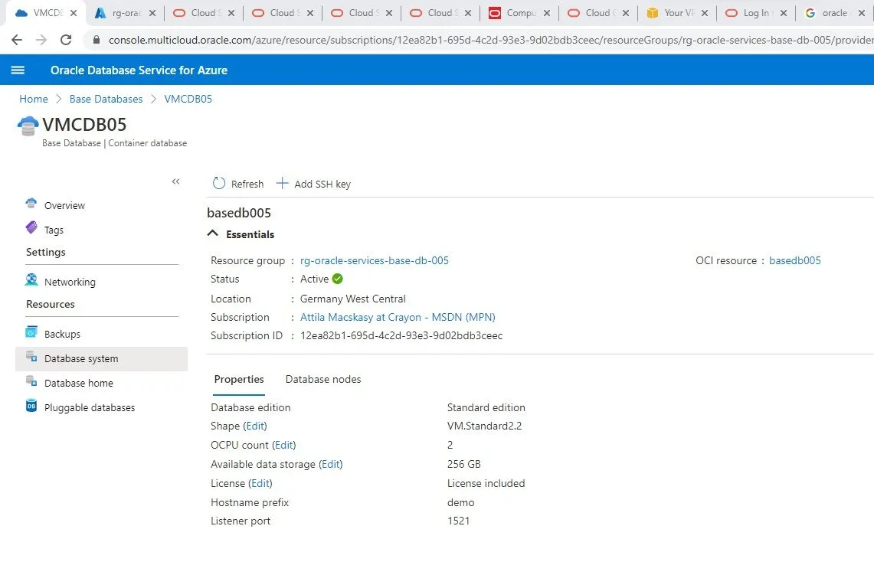This screenshot has width=874, height=588.
Task: Reload the browser page
Action: point(66,40)
